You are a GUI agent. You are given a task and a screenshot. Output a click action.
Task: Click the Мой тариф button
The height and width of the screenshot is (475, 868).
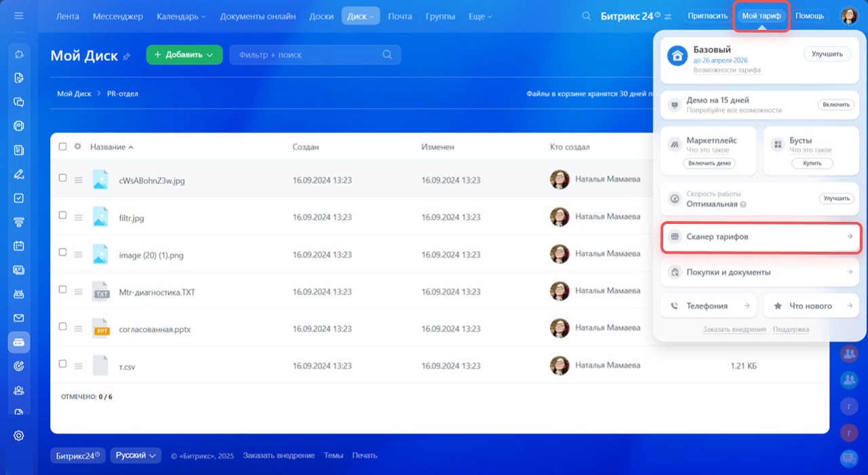click(x=761, y=16)
